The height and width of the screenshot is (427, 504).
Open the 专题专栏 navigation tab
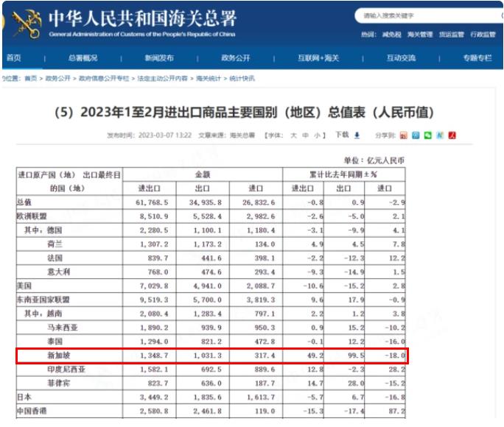[477, 58]
